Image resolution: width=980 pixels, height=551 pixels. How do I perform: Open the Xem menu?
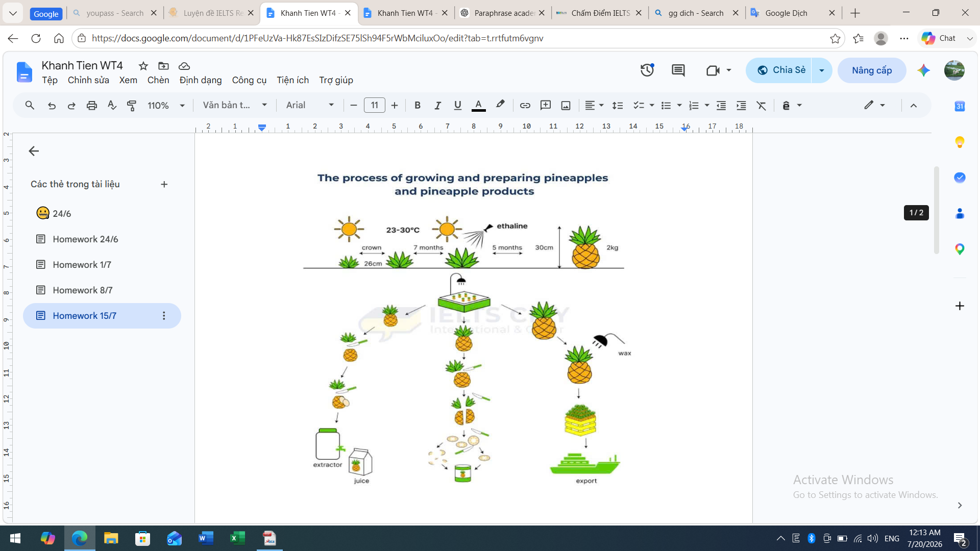point(128,80)
